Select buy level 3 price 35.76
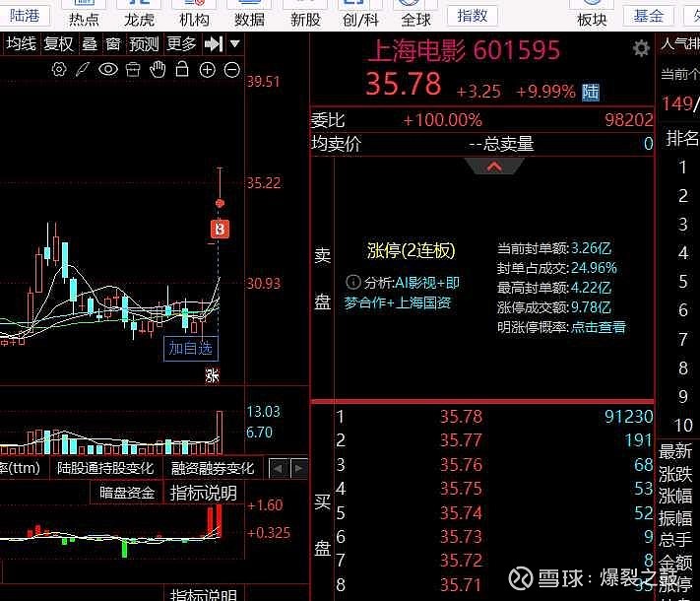 [x=461, y=465]
